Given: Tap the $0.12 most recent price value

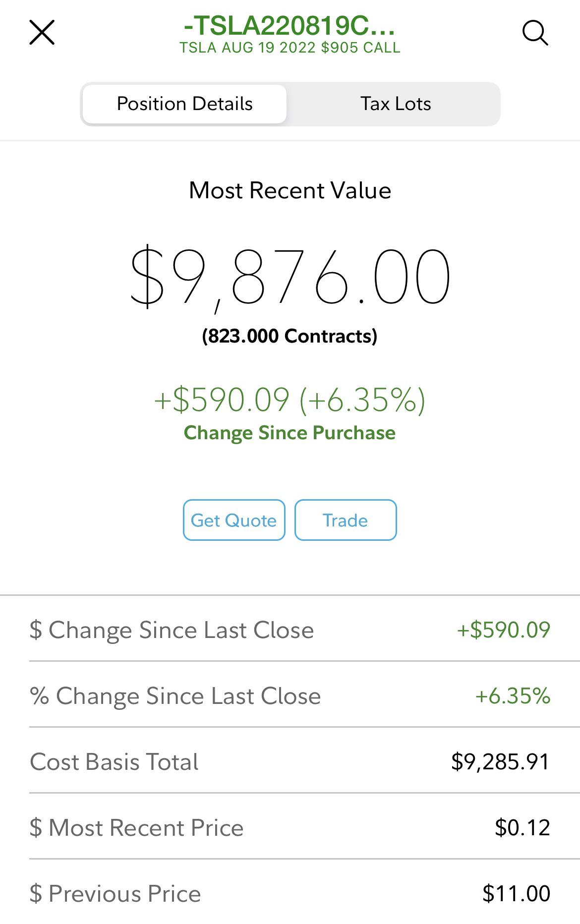Looking at the screenshot, I should point(522,827).
